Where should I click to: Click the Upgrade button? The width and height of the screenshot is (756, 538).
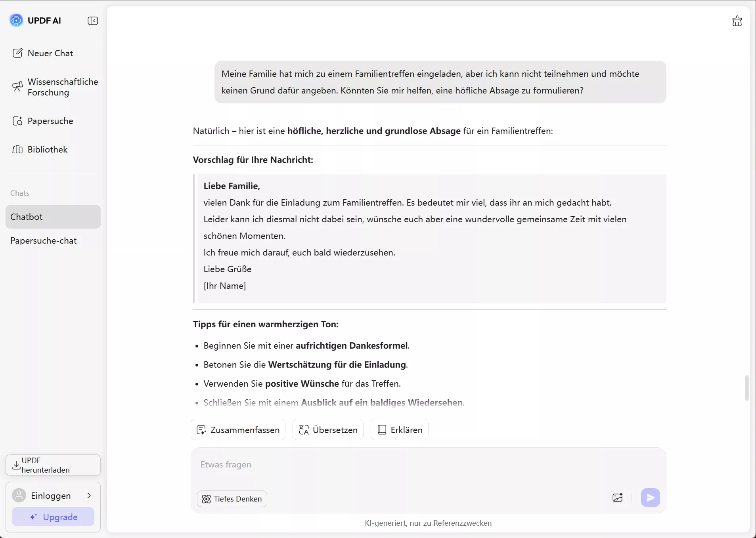point(53,517)
